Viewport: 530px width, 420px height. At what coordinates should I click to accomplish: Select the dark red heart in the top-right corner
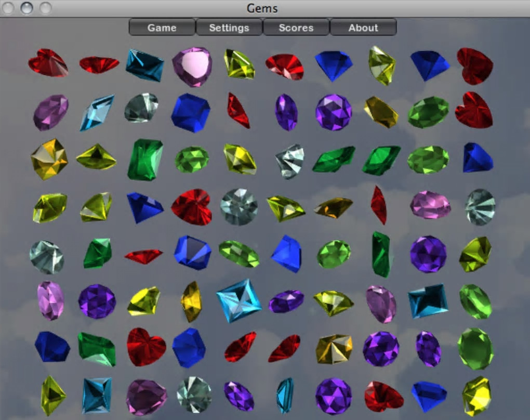click(474, 66)
